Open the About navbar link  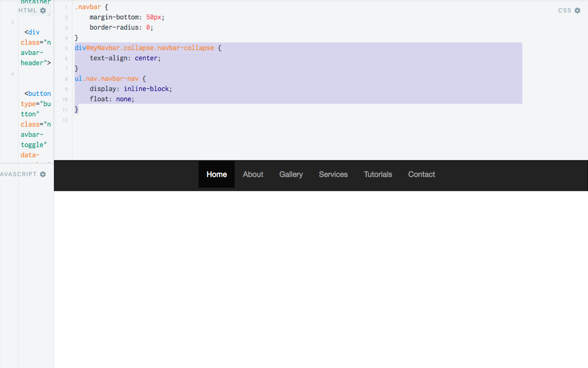point(253,175)
